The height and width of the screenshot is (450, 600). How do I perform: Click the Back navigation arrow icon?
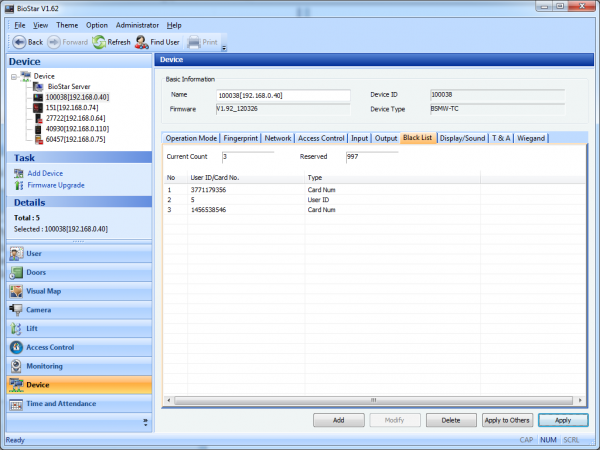point(19,42)
